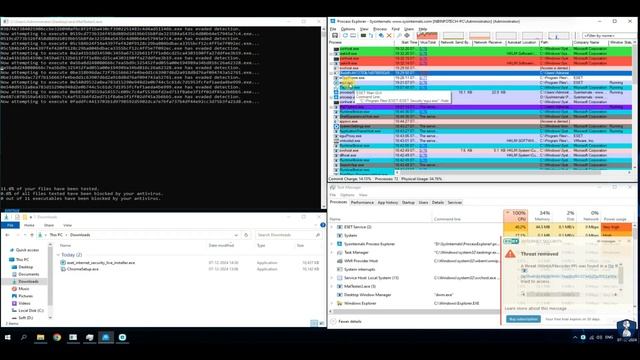The height and width of the screenshot is (360, 640).
Task: Open the Help menu in Process Explorer
Action: click(x=422, y=29)
